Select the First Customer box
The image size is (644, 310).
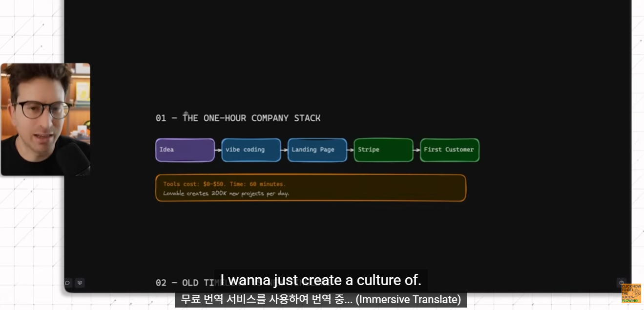(450, 150)
